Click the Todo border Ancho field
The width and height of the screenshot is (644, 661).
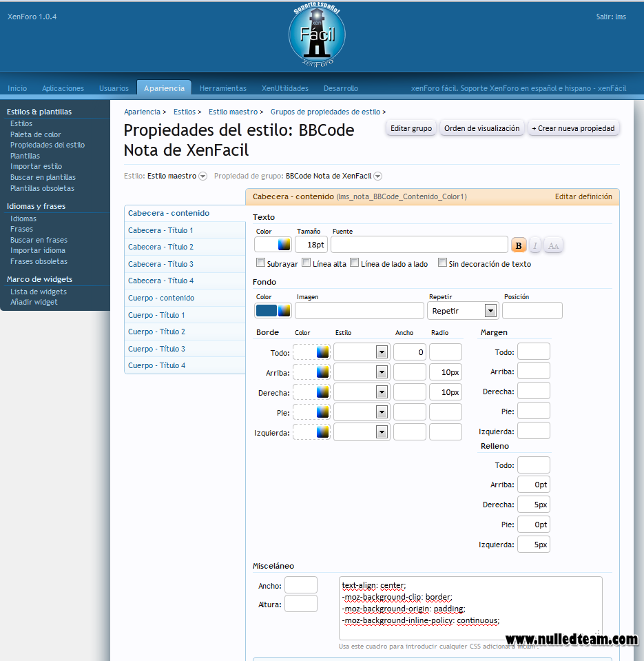click(x=409, y=352)
